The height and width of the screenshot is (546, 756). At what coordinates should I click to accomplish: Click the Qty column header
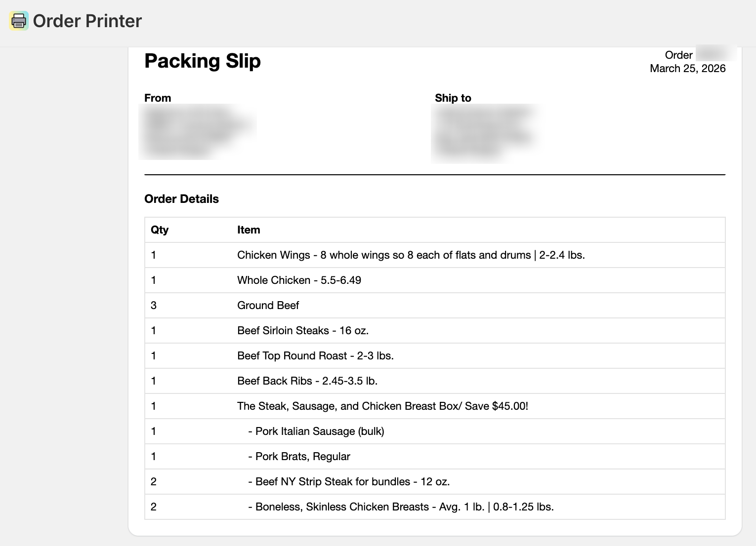point(160,230)
